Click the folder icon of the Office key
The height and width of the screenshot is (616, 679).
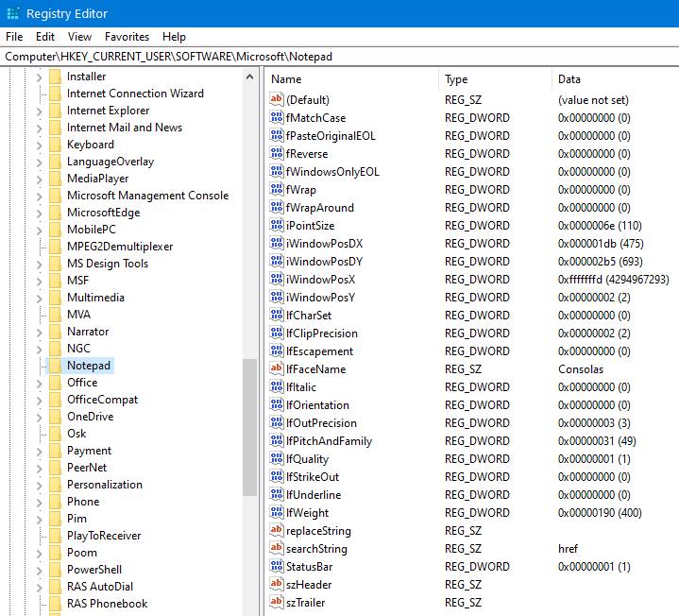pos(55,383)
